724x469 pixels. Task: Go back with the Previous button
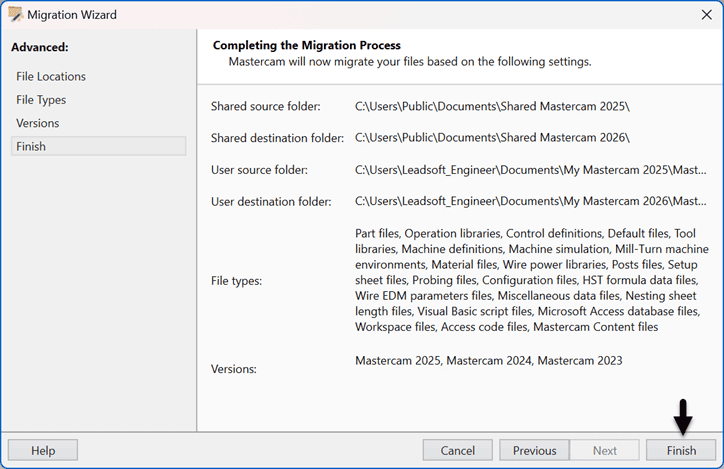tap(534, 450)
